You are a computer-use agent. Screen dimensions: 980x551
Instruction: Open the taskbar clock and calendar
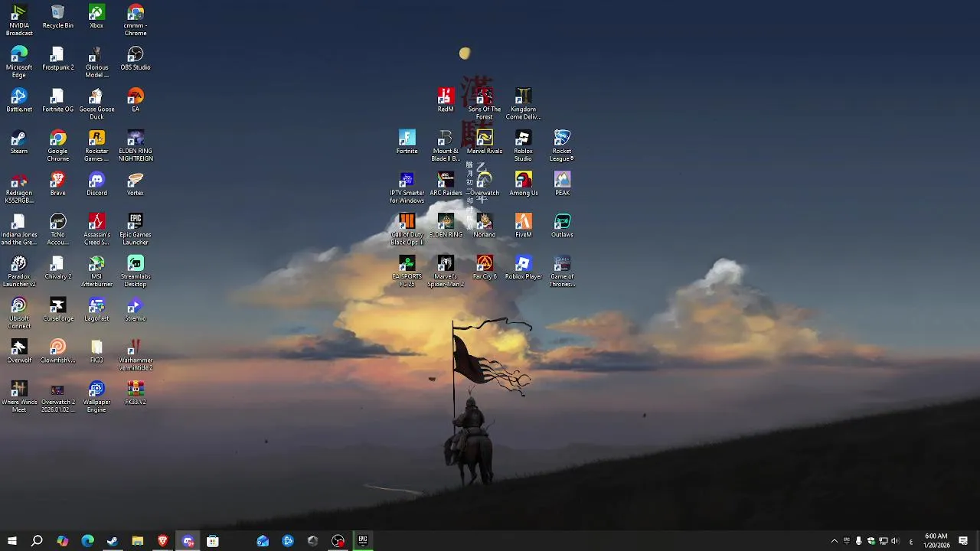936,541
